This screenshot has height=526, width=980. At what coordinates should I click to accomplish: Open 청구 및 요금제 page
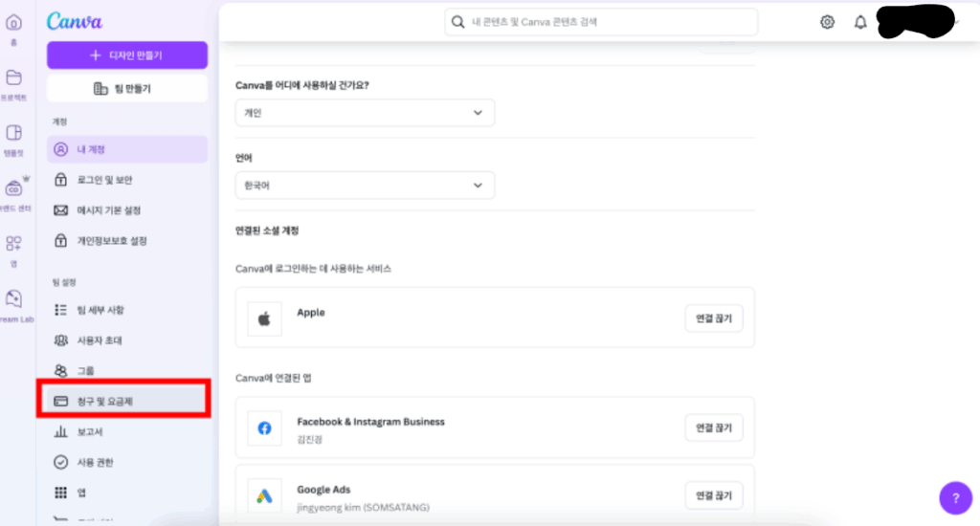(x=127, y=401)
